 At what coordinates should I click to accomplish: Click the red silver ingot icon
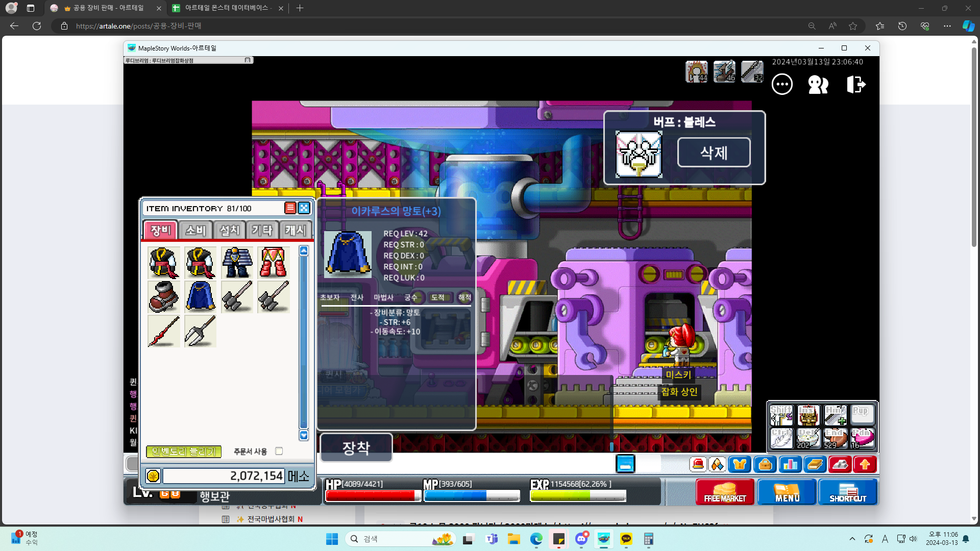pos(840,464)
